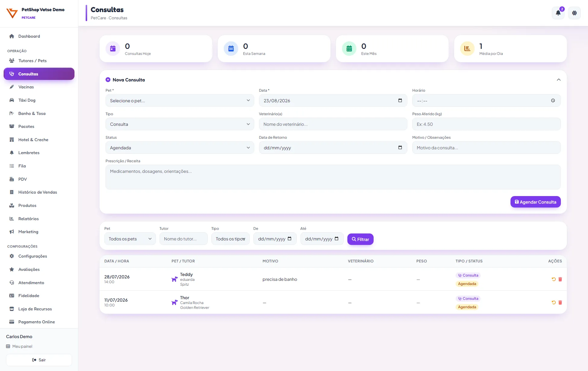The width and height of the screenshot is (588, 371).
Task: Expand the Status dropdown showing Agendada
Action: point(180,147)
